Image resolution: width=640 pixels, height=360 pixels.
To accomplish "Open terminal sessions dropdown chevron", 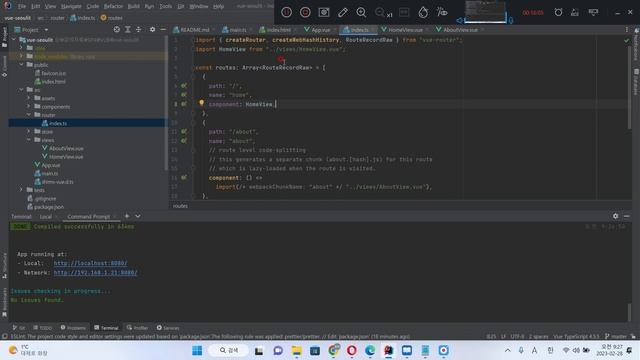I will pos(138,216).
